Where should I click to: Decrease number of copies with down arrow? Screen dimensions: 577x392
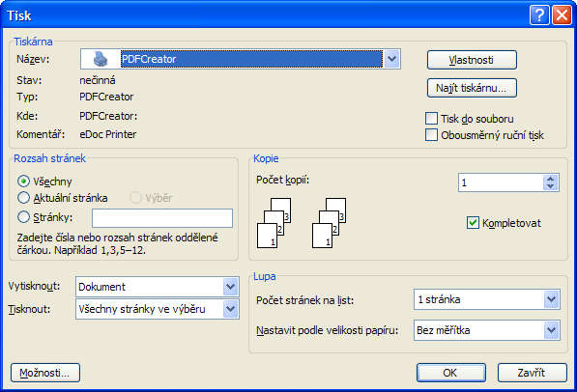[x=551, y=186]
